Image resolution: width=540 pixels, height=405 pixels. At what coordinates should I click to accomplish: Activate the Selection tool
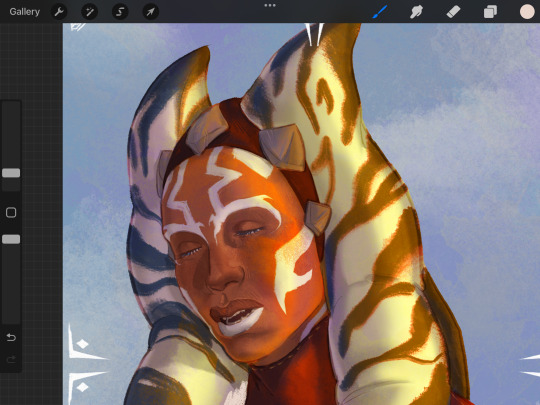(120, 12)
